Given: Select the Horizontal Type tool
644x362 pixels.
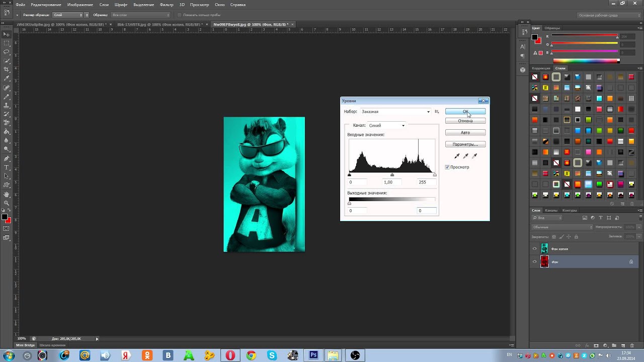Looking at the screenshot, I should [x=7, y=167].
